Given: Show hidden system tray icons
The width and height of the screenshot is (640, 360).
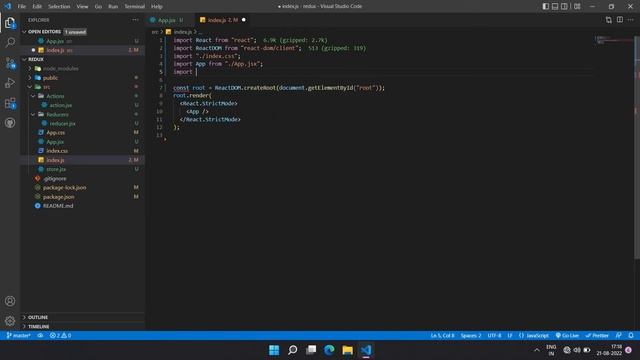Looking at the screenshot, I should [x=537, y=350].
